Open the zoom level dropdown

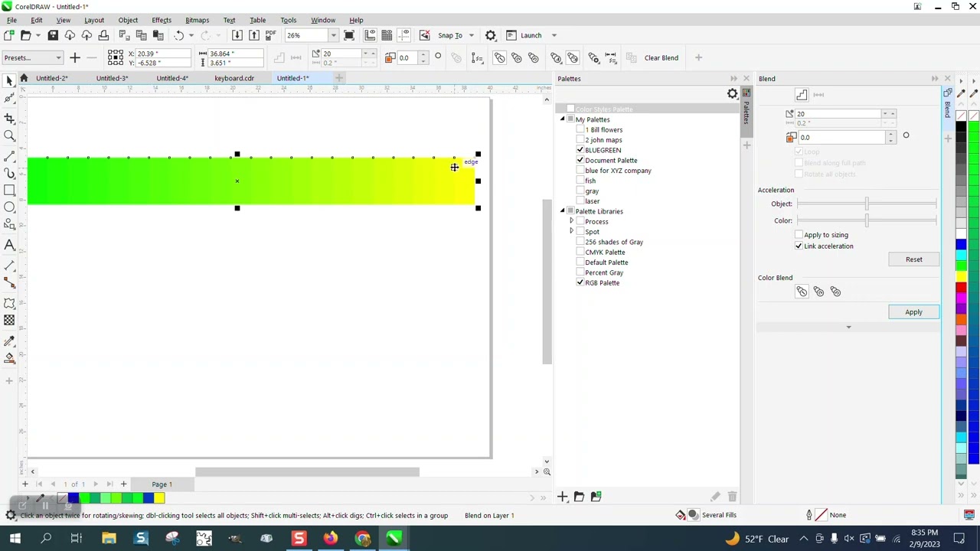(333, 35)
